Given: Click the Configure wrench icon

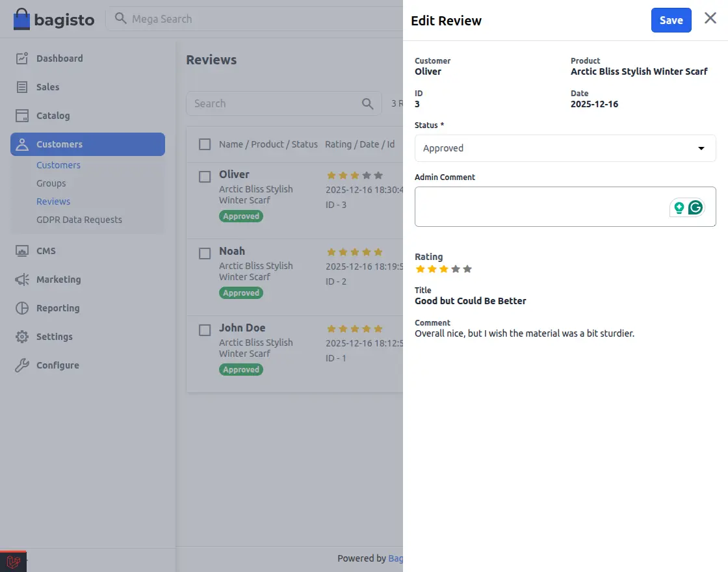Looking at the screenshot, I should [x=21, y=365].
